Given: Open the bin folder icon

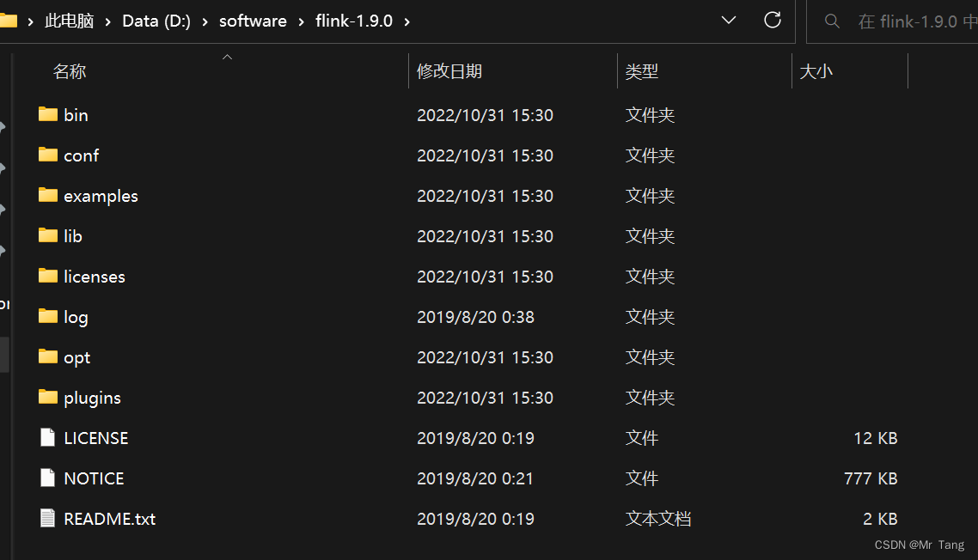Looking at the screenshot, I should pos(47,114).
